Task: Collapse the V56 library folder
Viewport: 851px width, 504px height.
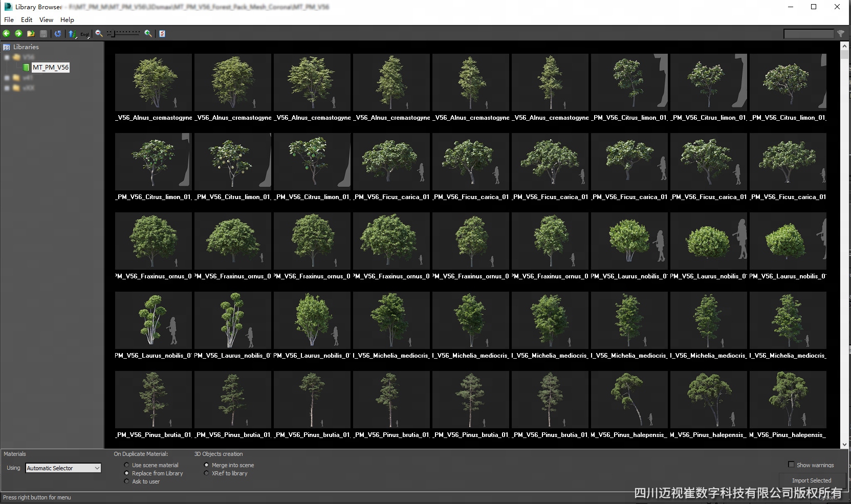Action: pos(7,57)
